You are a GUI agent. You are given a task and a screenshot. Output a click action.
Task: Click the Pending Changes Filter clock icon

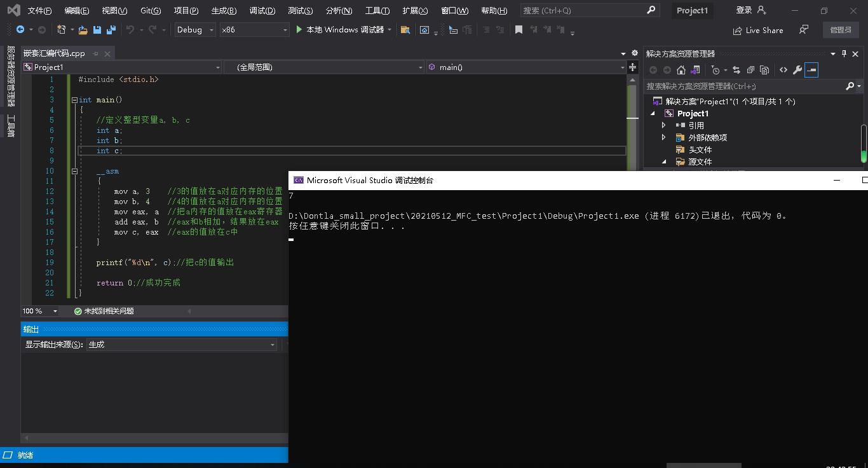(x=715, y=70)
